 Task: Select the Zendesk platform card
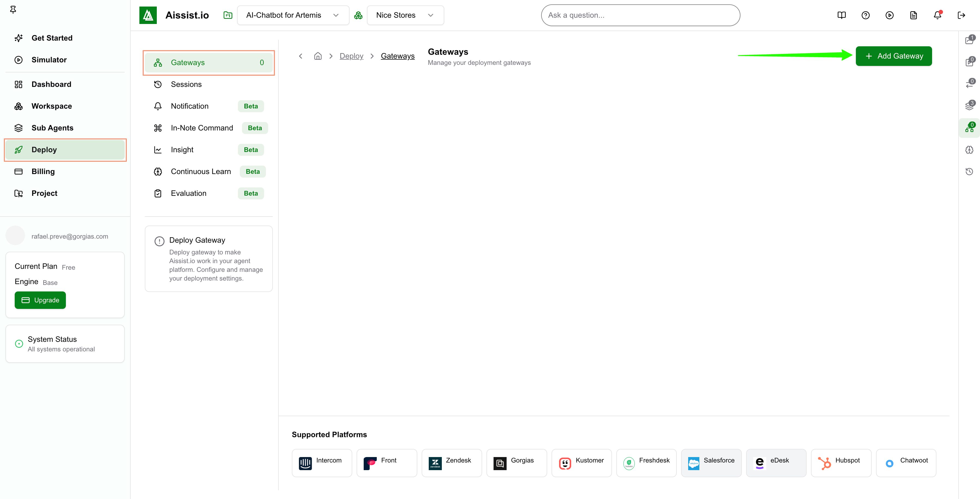452,463
